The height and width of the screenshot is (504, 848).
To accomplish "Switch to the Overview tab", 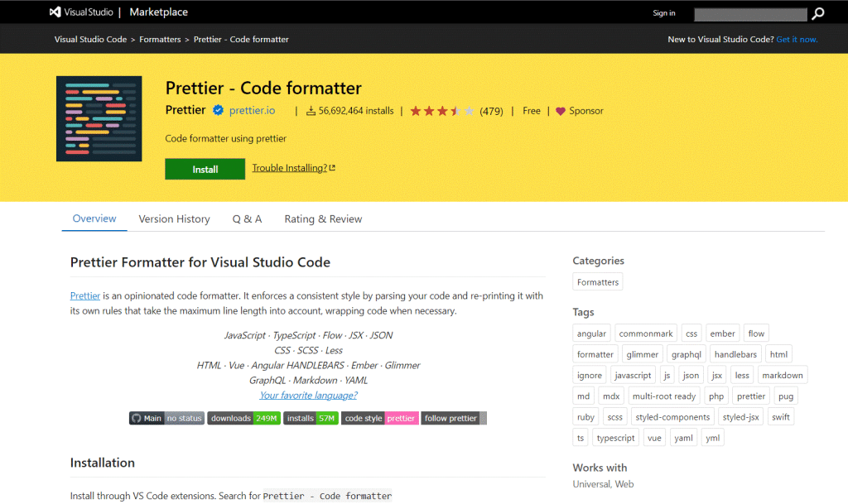I will [x=94, y=218].
